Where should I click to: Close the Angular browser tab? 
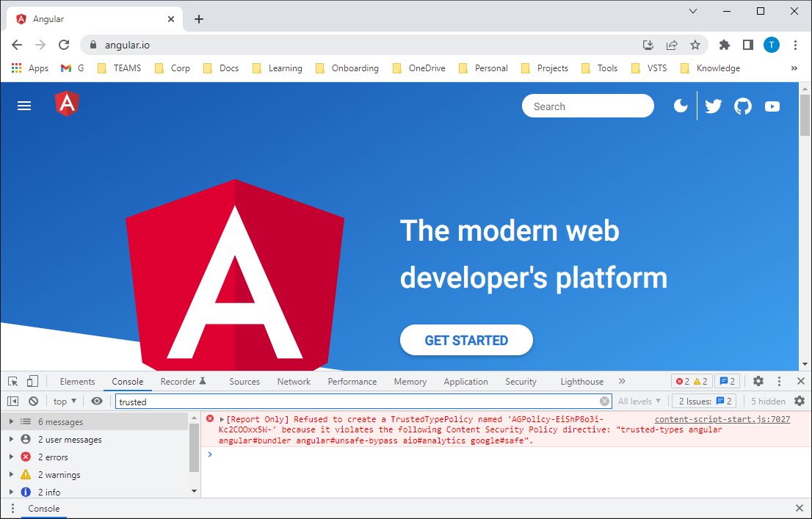[x=171, y=19]
